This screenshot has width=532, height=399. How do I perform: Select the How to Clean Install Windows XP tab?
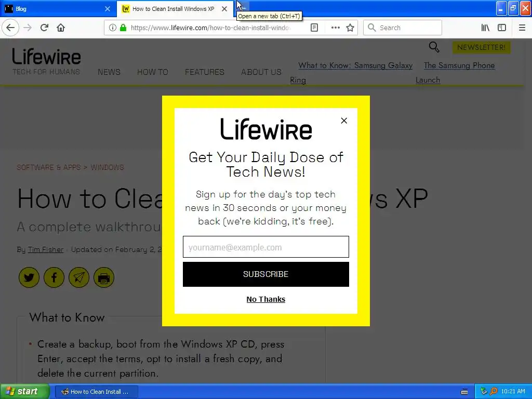175,9
